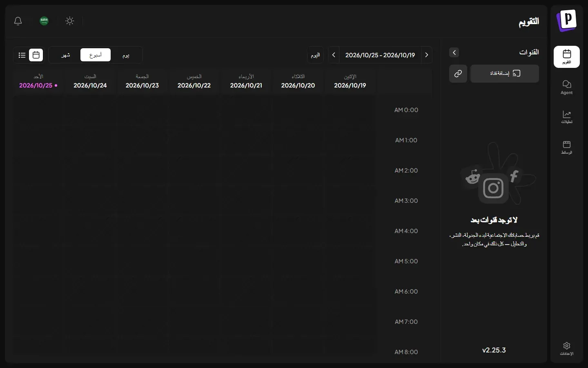Screen dimensions: 588x368
Task: Open الوسائط media in the sidebar
Action: click(567, 147)
